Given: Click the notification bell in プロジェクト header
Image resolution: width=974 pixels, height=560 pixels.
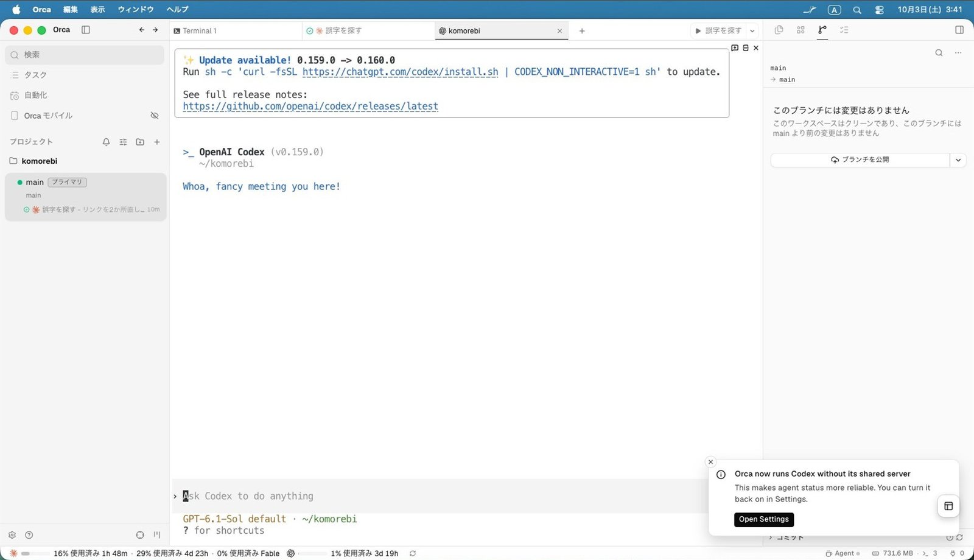Looking at the screenshot, I should pyautogui.click(x=107, y=142).
